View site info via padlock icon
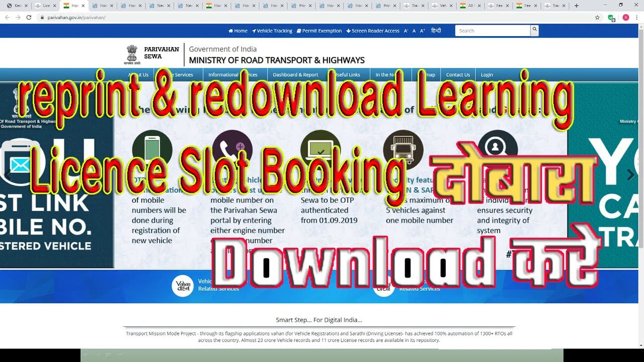644x362 pixels. 42,17
